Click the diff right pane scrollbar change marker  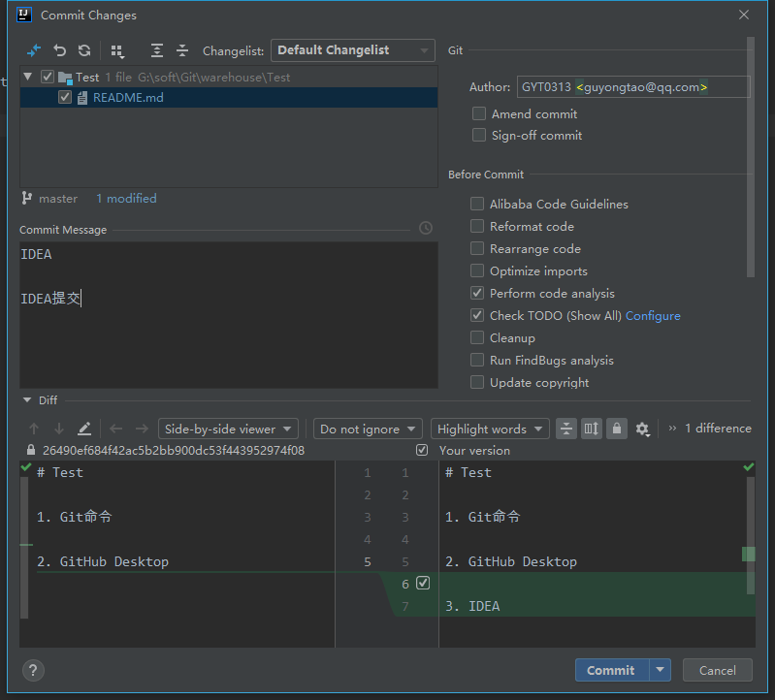748,554
